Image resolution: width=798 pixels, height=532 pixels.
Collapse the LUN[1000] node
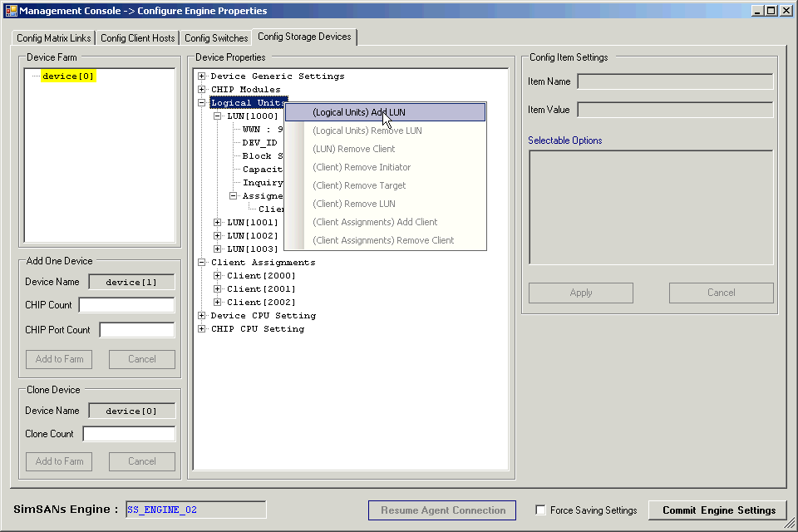(x=217, y=116)
